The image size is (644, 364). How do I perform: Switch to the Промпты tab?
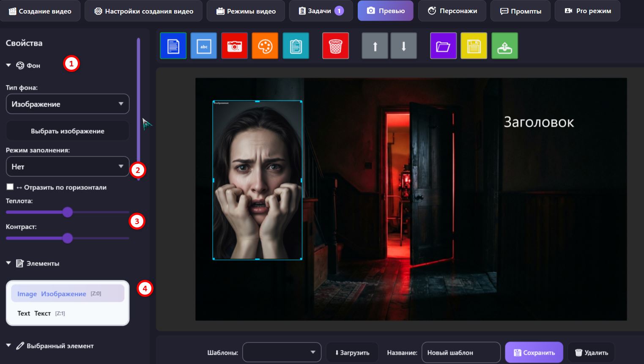coord(521,11)
